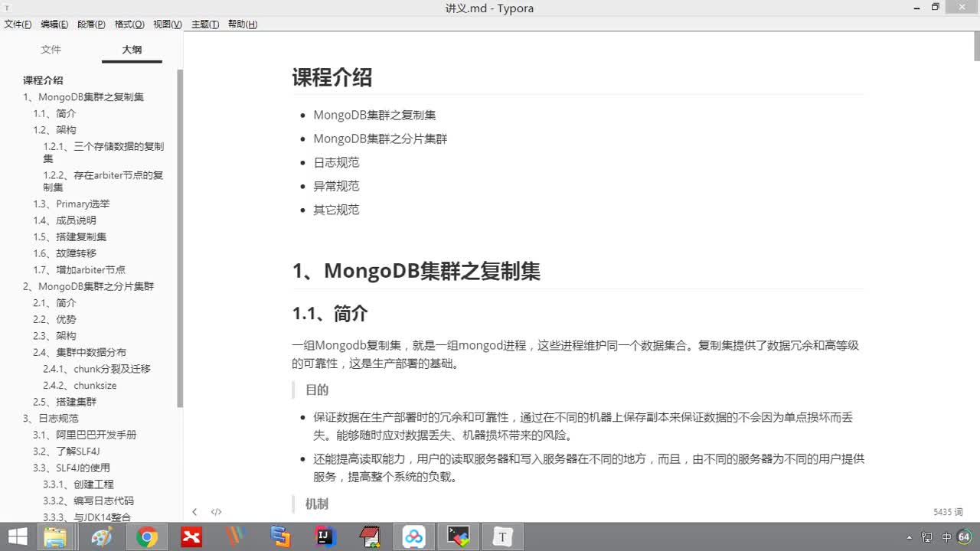Select outline item 1.6、故障转移
This screenshot has width=980, height=551.
(x=64, y=253)
